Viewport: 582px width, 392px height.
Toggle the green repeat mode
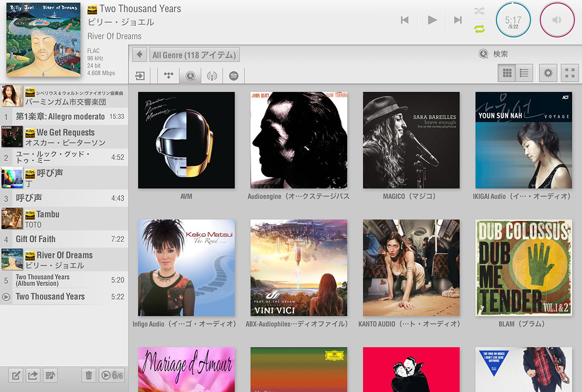pyautogui.click(x=479, y=29)
